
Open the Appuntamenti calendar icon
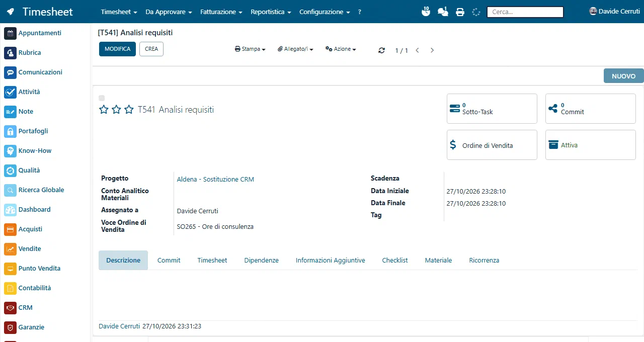(x=10, y=33)
